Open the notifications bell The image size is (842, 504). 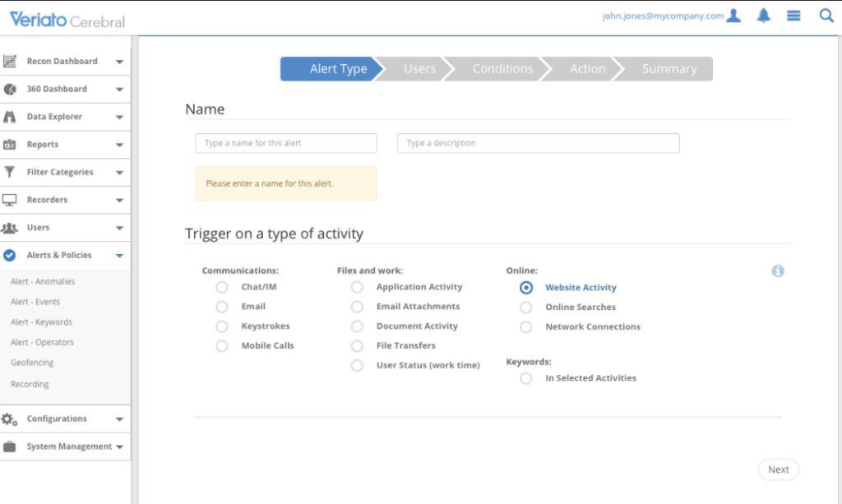pyautogui.click(x=763, y=15)
